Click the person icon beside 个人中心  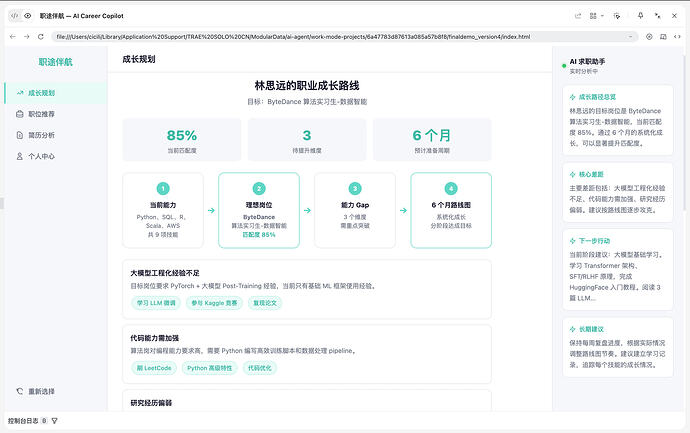click(x=19, y=156)
